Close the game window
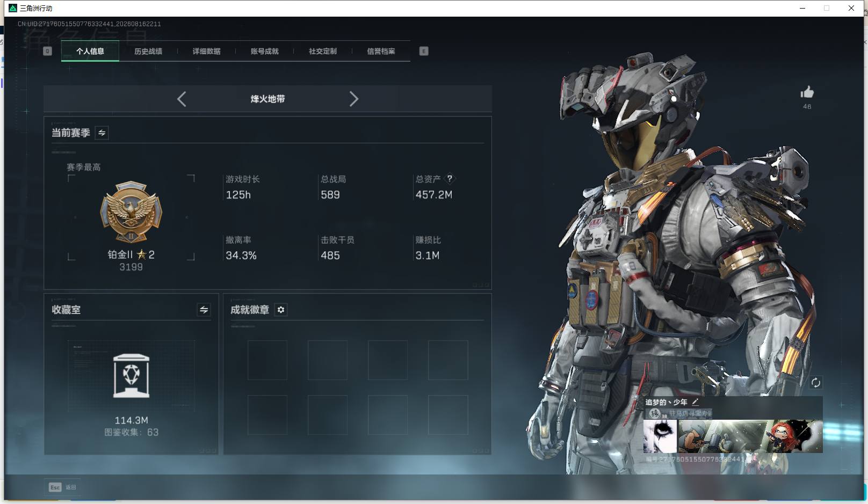The height and width of the screenshot is (504, 868). [851, 8]
